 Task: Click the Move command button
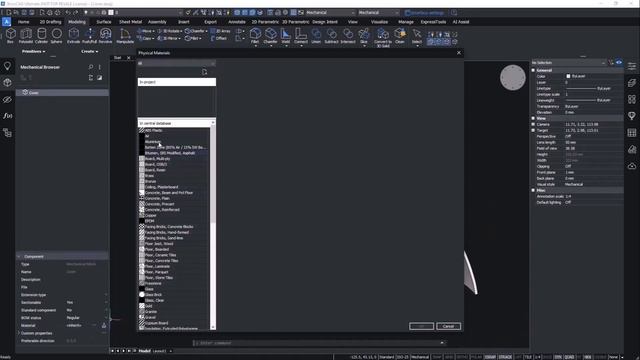pyautogui.click(x=145, y=31)
